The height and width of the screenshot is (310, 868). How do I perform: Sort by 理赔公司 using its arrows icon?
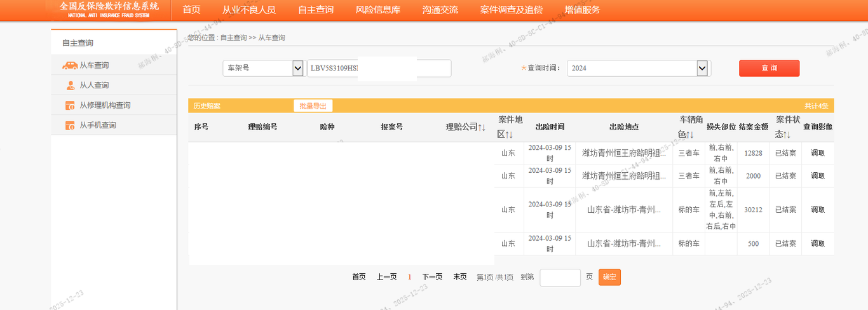click(x=482, y=127)
